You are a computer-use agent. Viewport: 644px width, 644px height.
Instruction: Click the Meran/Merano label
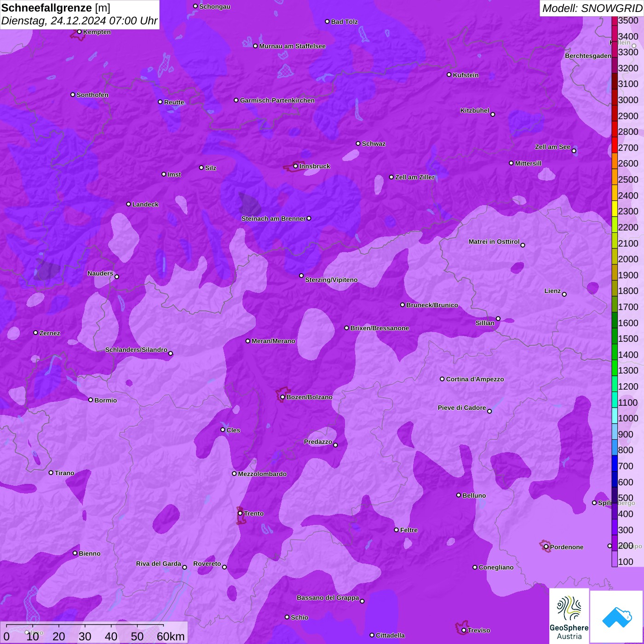click(274, 341)
